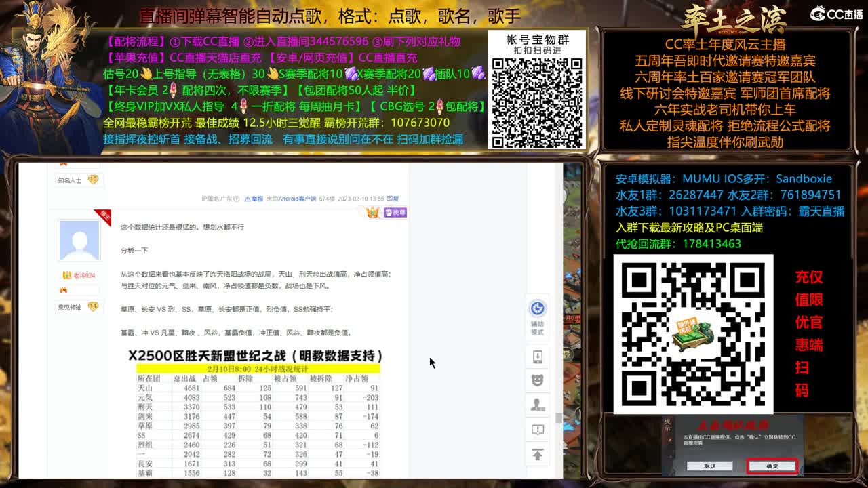This screenshot has height=488, width=868.
Task: Click the 老冷024 user avatar
Action: pyautogui.click(x=78, y=241)
